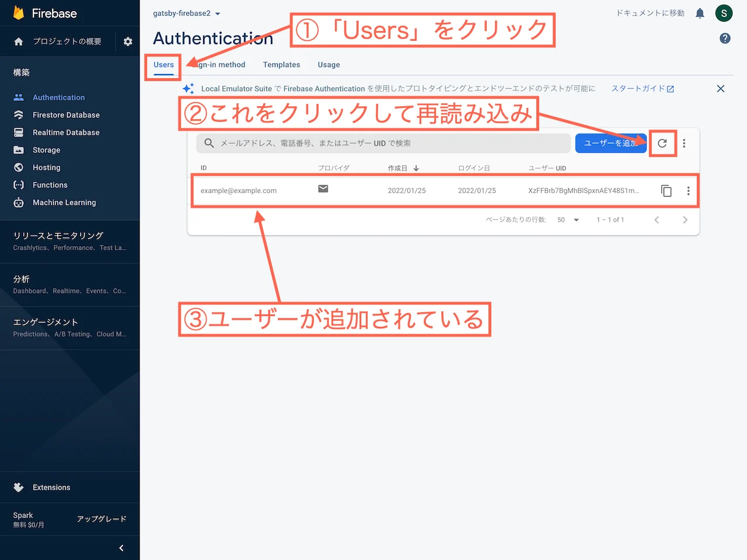Switch to the Templates tab
The width and height of the screenshot is (747, 560).
coord(281,65)
